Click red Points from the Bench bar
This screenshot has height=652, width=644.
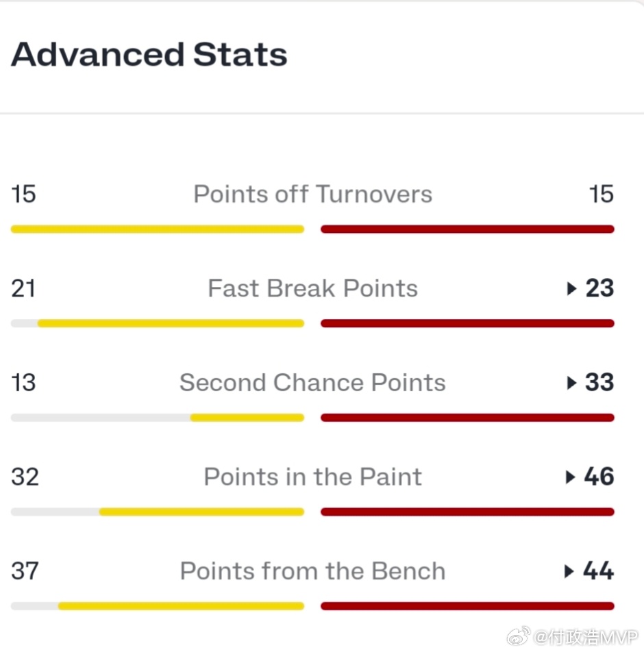[468, 606]
